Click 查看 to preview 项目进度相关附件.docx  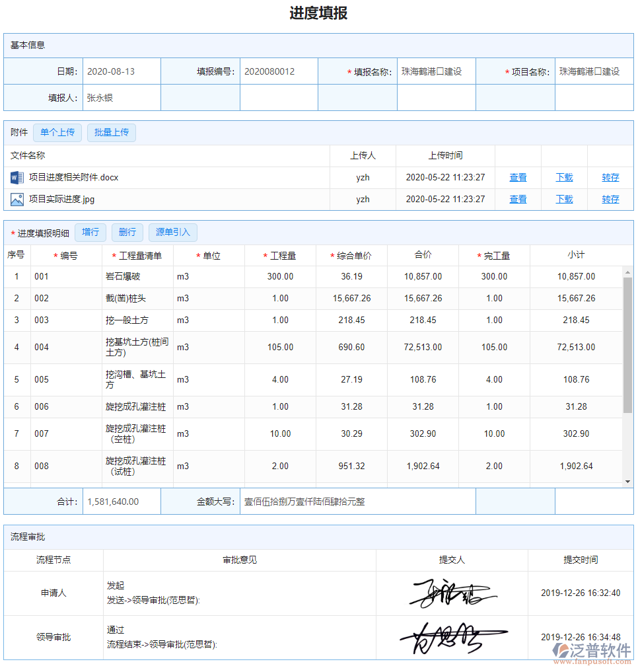518,177
